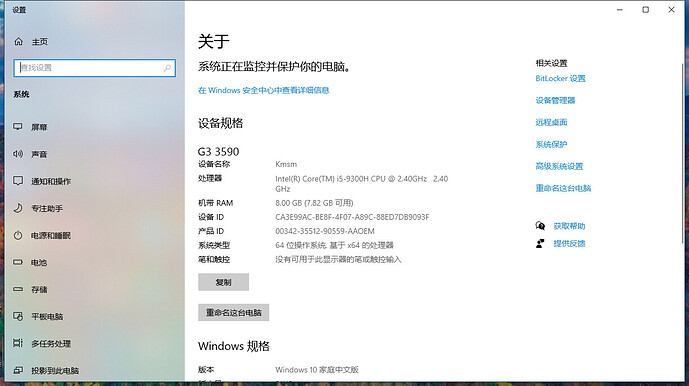Focus the Find a setting (查找设置) field

(94, 68)
